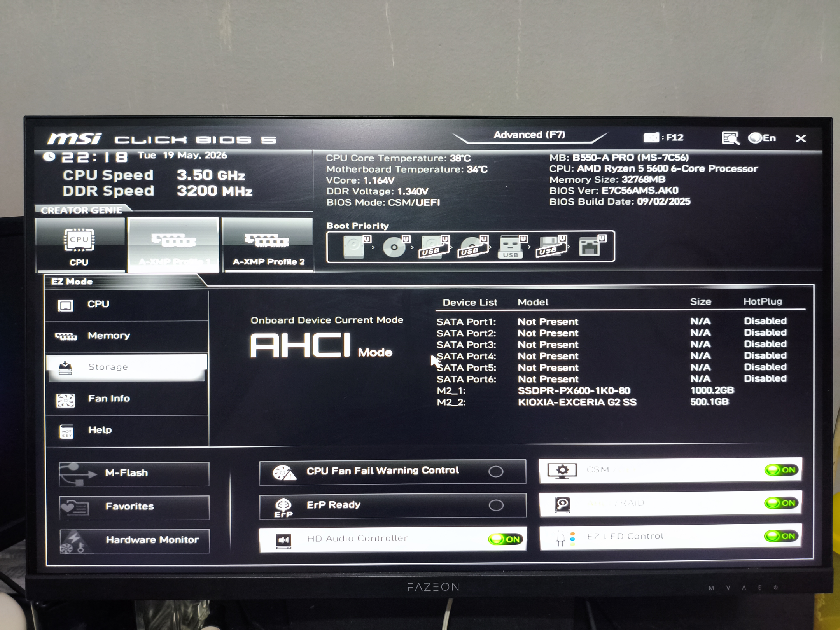The height and width of the screenshot is (630, 840).
Task: Open the CPU section in EZ Mode
Action: pyautogui.click(x=127, y=305)
